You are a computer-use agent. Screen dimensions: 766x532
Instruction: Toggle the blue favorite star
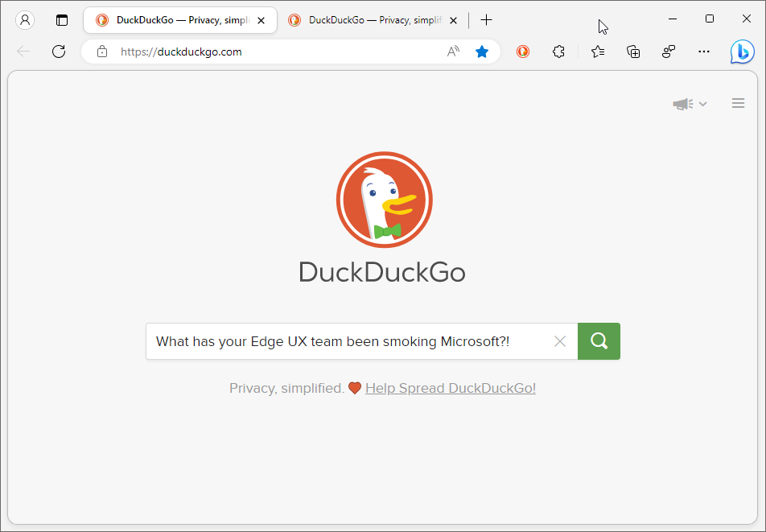pos(482,52)
